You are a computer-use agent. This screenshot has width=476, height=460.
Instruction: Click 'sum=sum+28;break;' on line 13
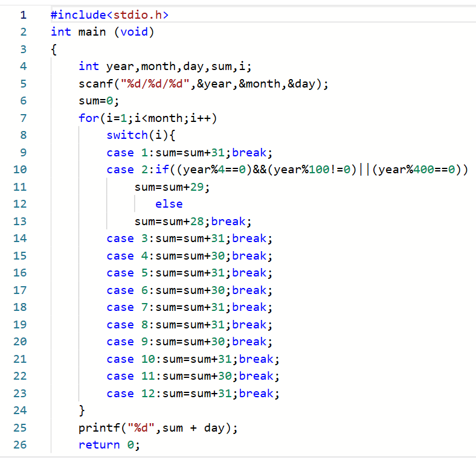coord(193,221)
